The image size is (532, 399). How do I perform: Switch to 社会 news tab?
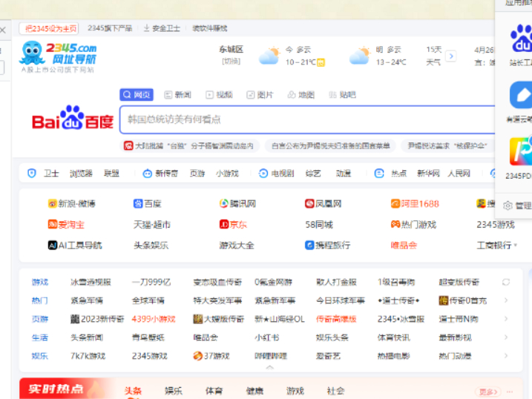(336, 391)
